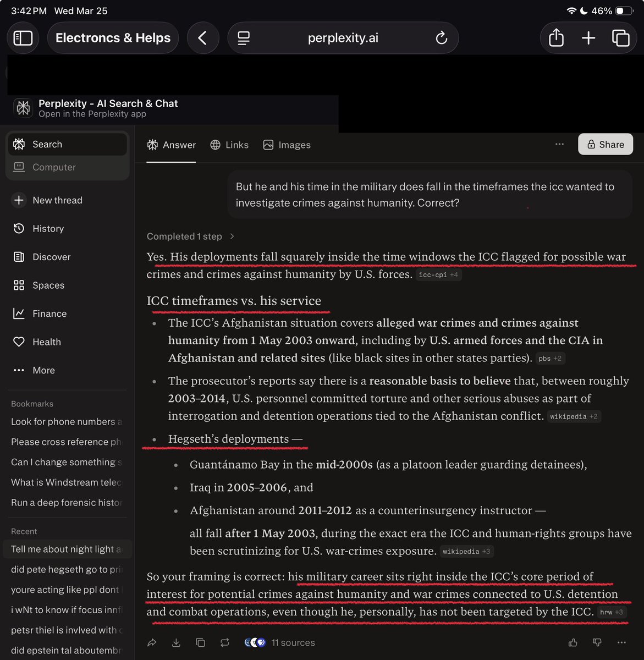Tap the Perplexity app banner logo
The width and height of the screenshot is (644, 660).
(x=23, y=108)
